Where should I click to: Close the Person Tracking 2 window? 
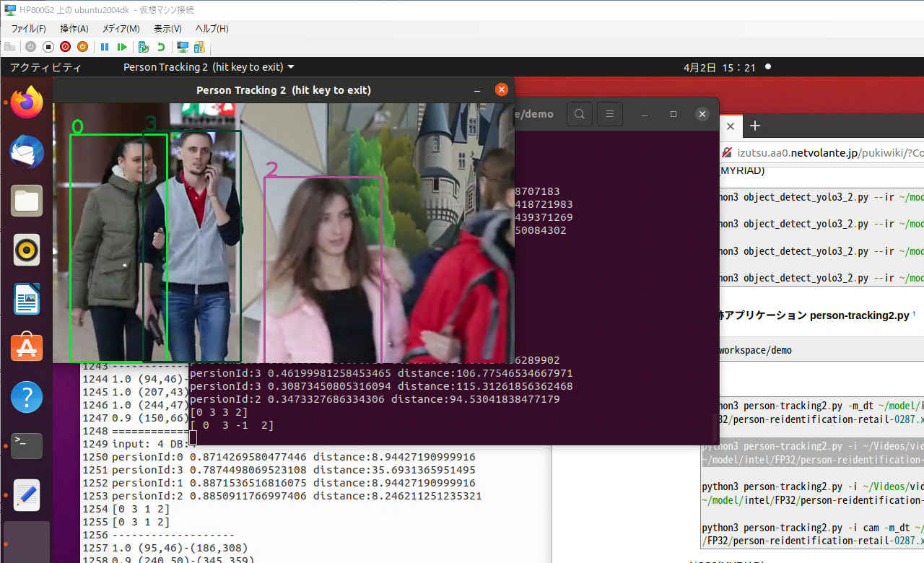(x=501, y=90)
